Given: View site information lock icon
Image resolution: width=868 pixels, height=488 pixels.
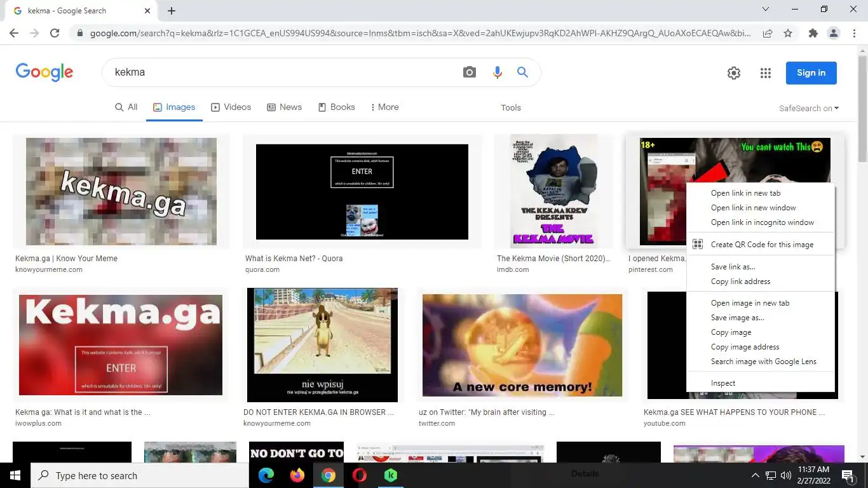Looking at the screenshot, I should click(80, 33).
